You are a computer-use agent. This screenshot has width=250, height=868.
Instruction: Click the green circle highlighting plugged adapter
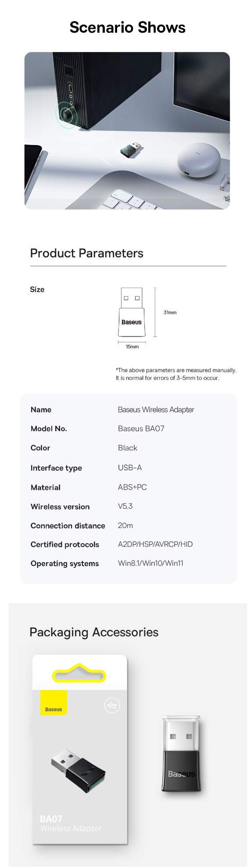point(66,115)
